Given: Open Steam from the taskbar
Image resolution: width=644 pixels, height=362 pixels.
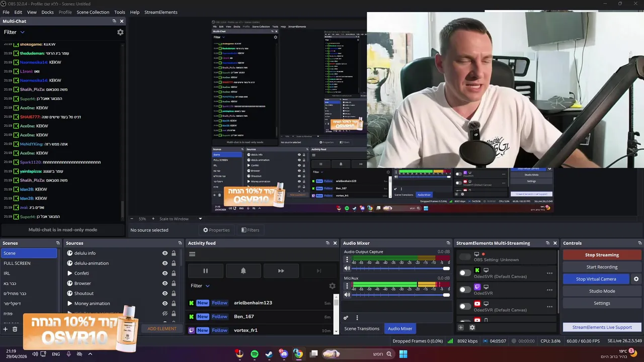Looking at the screenshot, I should [x=269, y=354].
